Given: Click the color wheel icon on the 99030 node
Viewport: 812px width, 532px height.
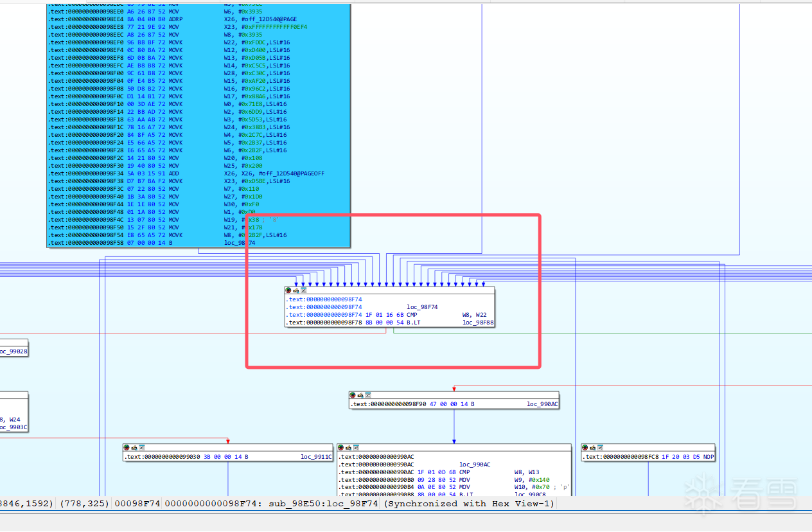Looking at the screenshot, I should pos(127,447).
